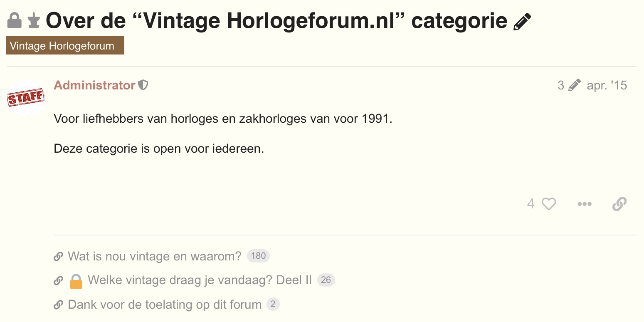The width and height of the screenshot is (644, 322).
Task: Open the Administrator user profile link
Action: point(94,85)
